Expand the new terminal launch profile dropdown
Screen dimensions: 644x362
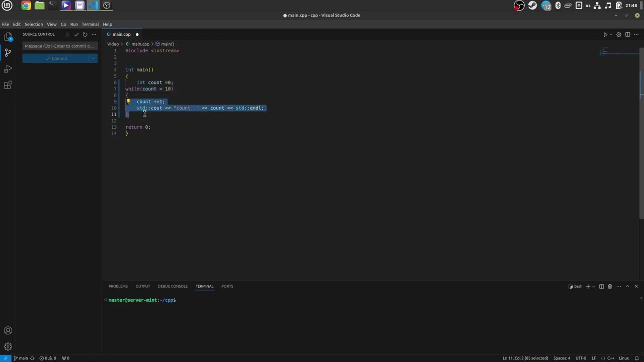pyautogui.click(x=594, y=287)
